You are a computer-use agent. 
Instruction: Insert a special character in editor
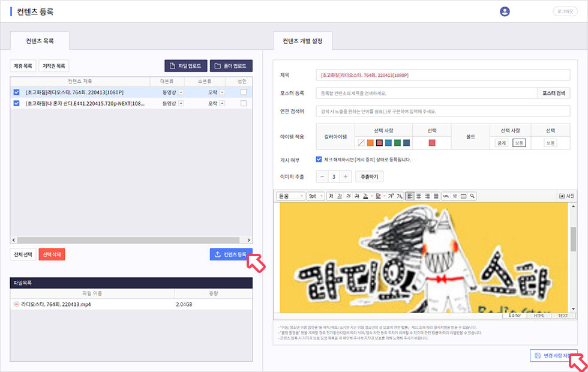point(455,196)
